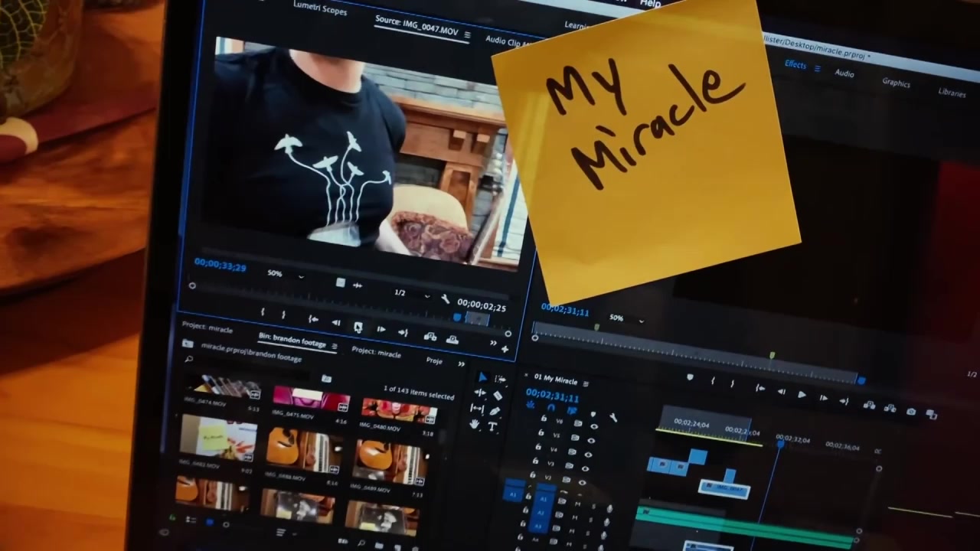Step forward one frame in Source monitor

pos(381,330)
